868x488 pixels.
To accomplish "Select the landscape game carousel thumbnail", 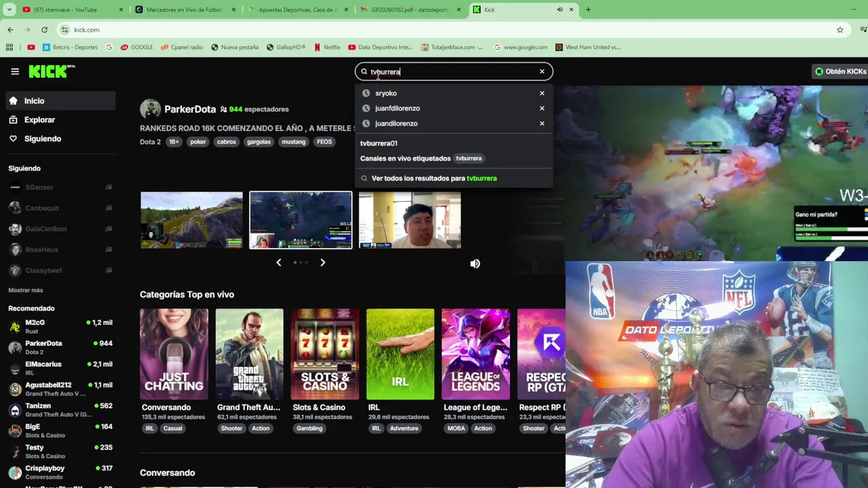I will 191,220.
